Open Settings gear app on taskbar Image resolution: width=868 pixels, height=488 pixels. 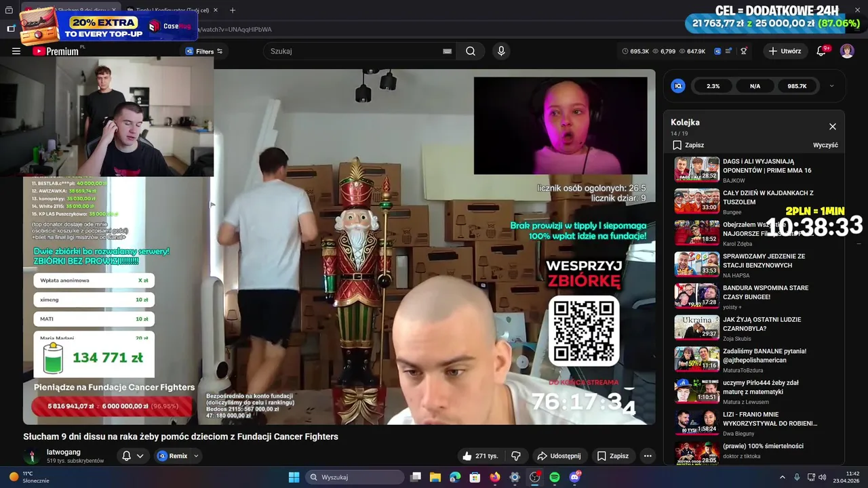515,477
